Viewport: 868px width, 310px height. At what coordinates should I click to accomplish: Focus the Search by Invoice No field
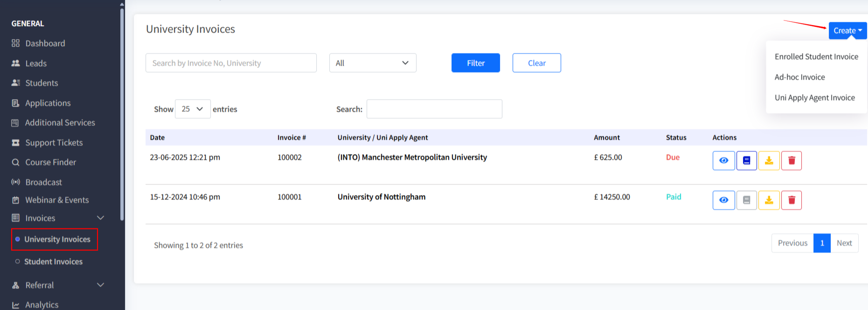(x=231, y=63)
